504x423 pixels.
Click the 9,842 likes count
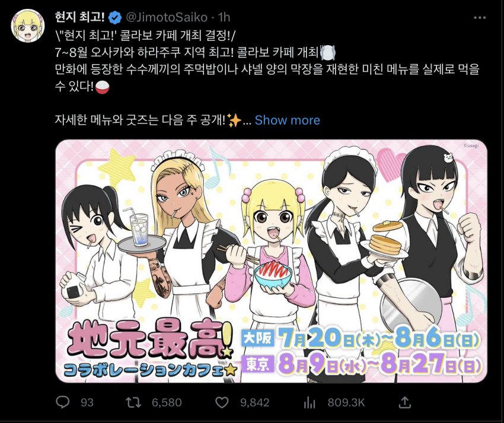[254, 402]
